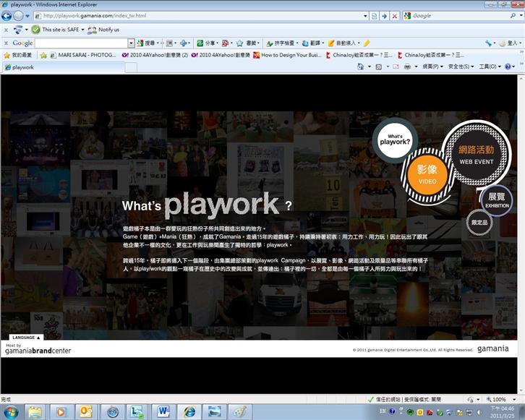Open Google toolbar 書籤 star menu

pos(247,43)
